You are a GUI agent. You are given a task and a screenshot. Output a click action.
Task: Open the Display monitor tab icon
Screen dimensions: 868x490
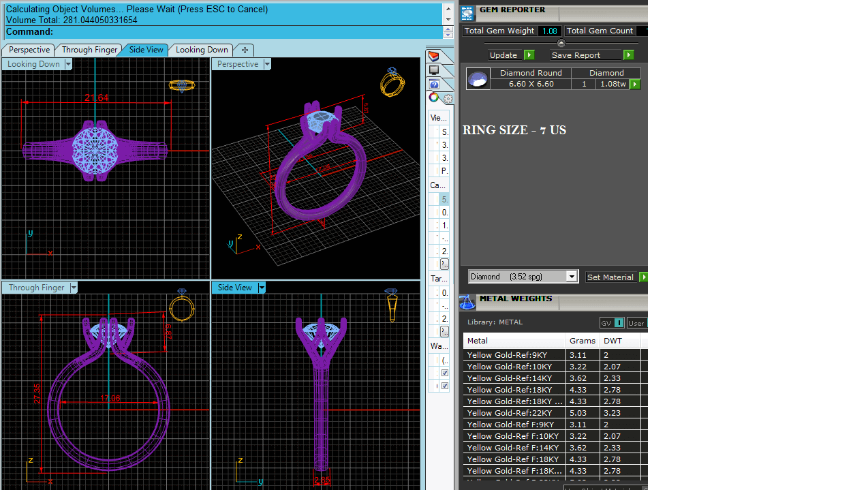(434, 70)
